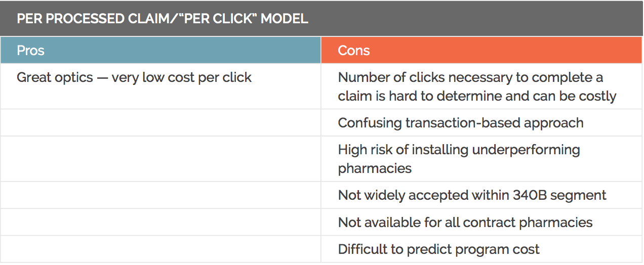Click empty Pros cell beside 'Difficult to predict'

click(x=160, y=249)
